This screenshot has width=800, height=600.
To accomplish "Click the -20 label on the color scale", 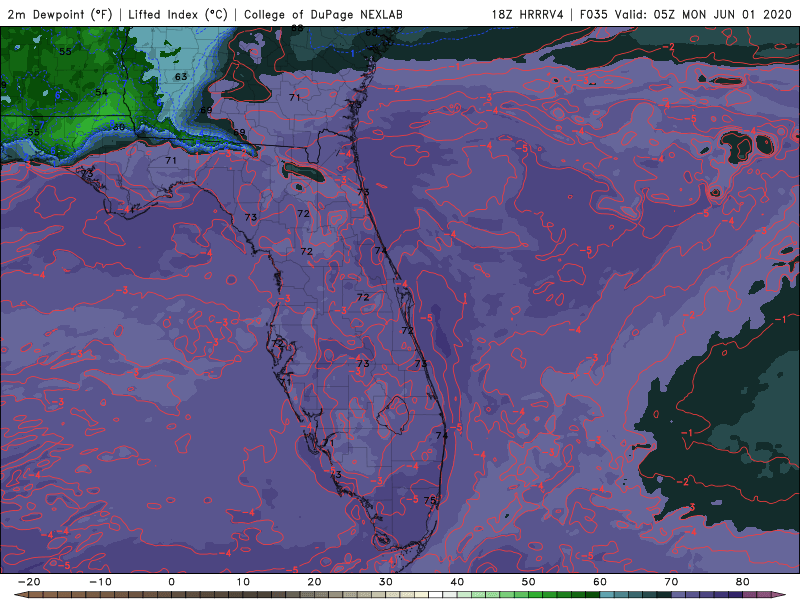I will (x=29, y=582).
